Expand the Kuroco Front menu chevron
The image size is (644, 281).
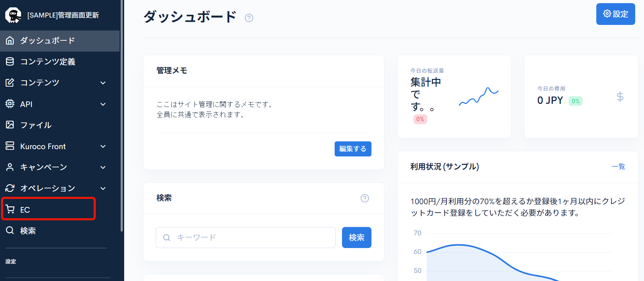pos(103,146)
